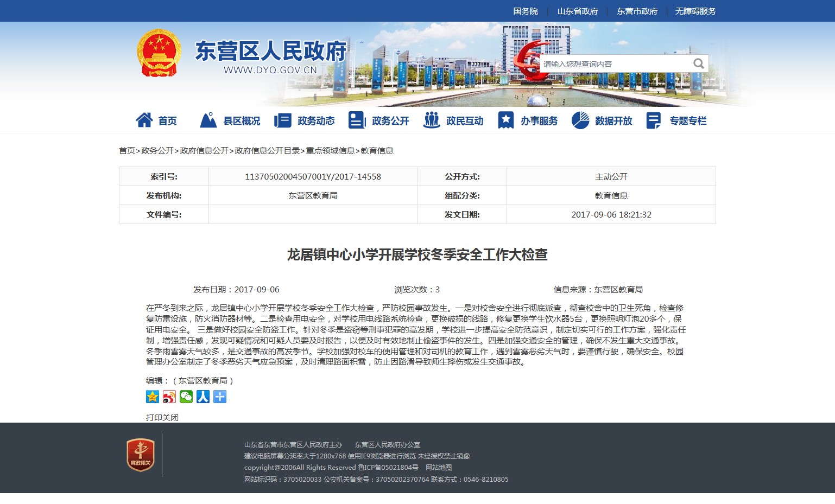Open 无障碍服务 accessibility link
The width and height of the screenshot is (835, 504).
coord(695,11)
